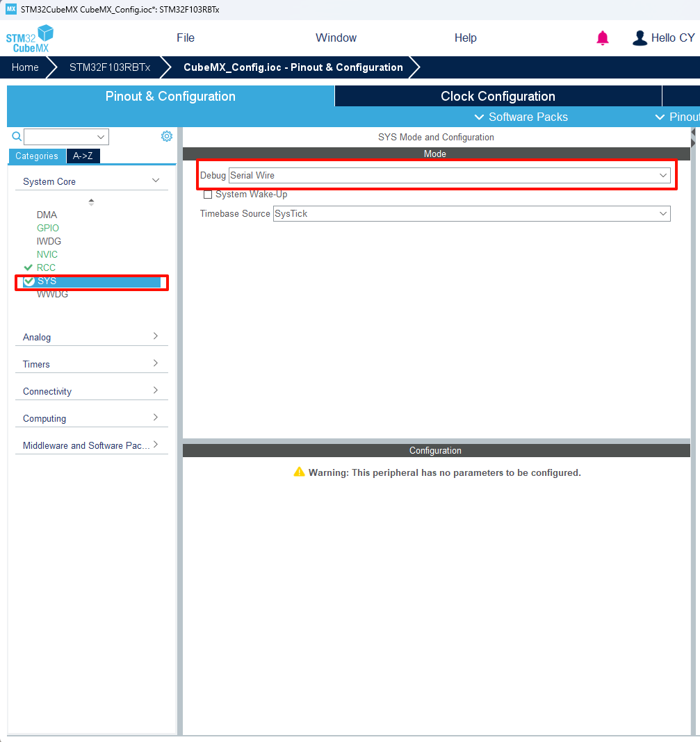Expand the Analog category
The image size is (700, 742).
(x=156, y=336)
